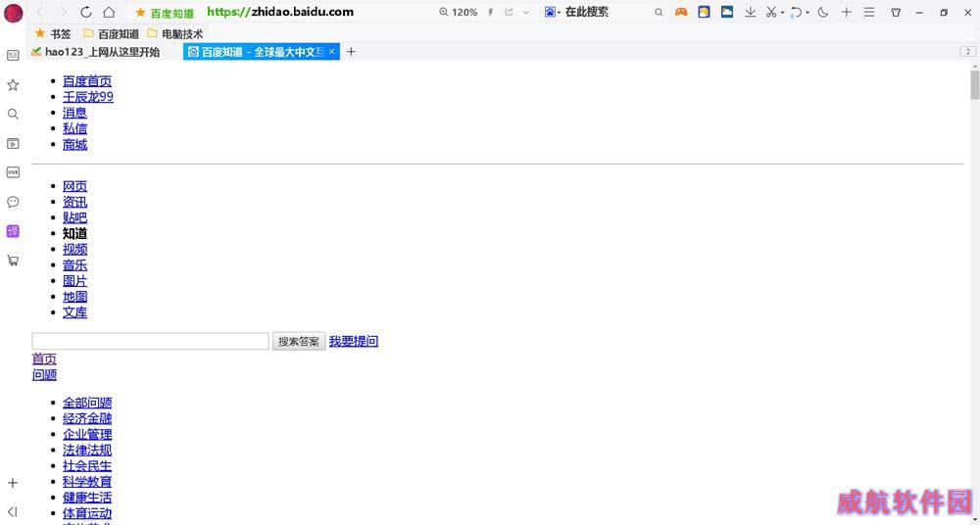Click the tab count box showing 2

[x=967, y=52]
